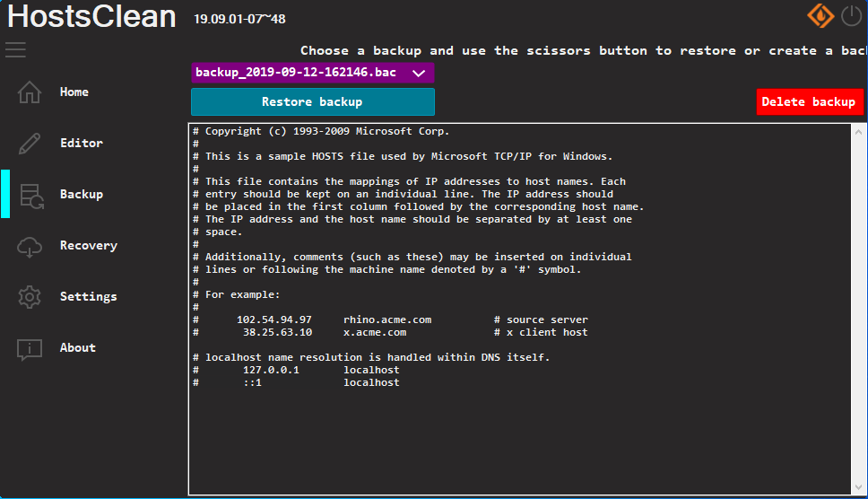
Task: Click the 'Choose a backup' instruction text
Action: (584, 51)
